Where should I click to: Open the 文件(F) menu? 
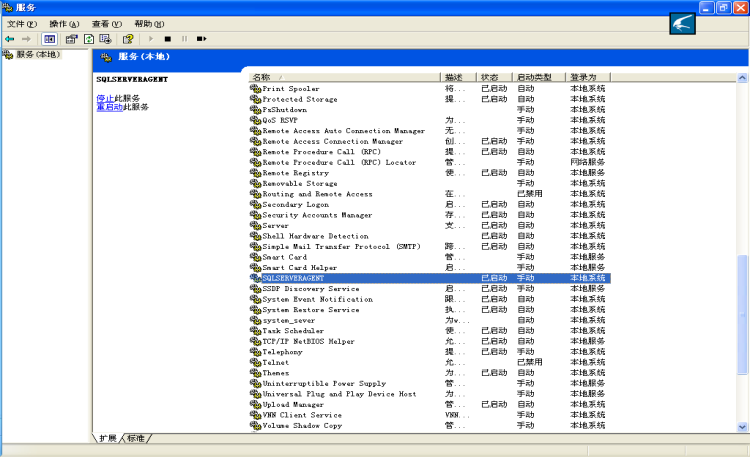point(22,24)
